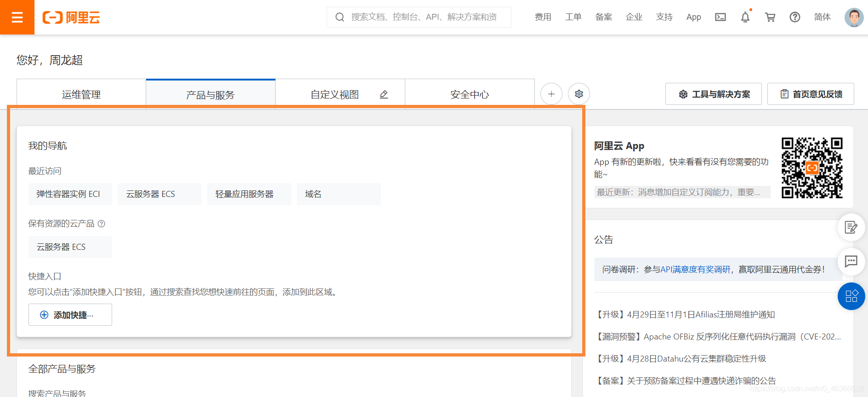Switch to the 自定义视图 tab
Screen dimensions: 868x397
click(335, 94)
